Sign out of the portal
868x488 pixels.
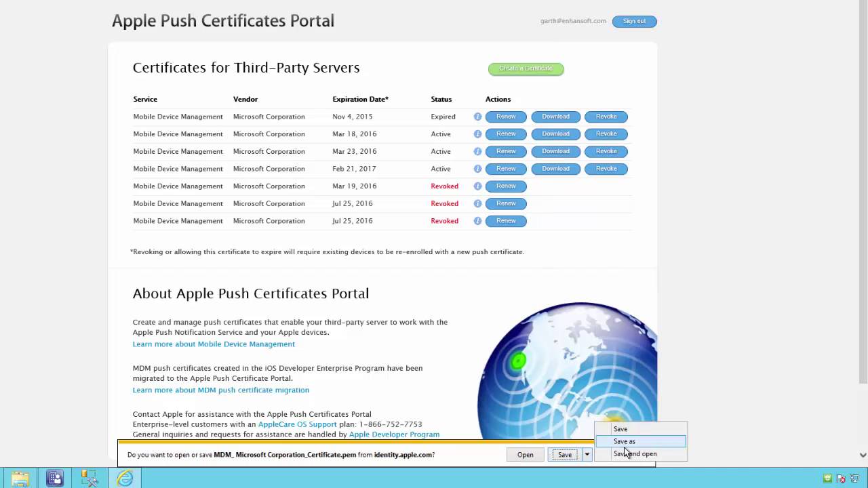click(x=634, y=21)
